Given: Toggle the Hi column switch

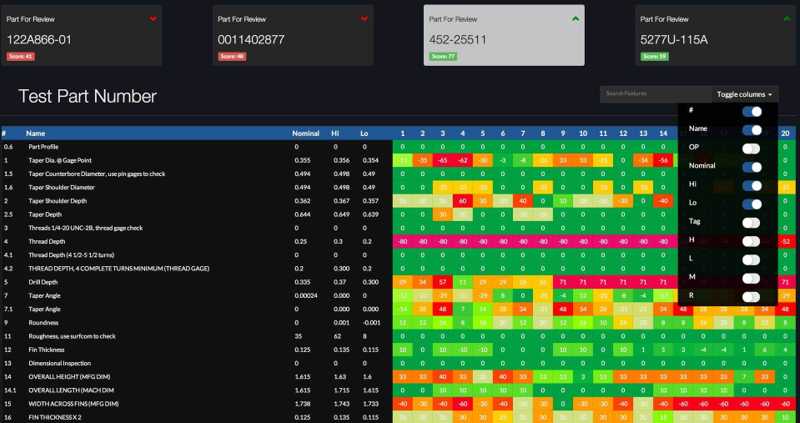Looking at the screenshot, I should point(752,186).
